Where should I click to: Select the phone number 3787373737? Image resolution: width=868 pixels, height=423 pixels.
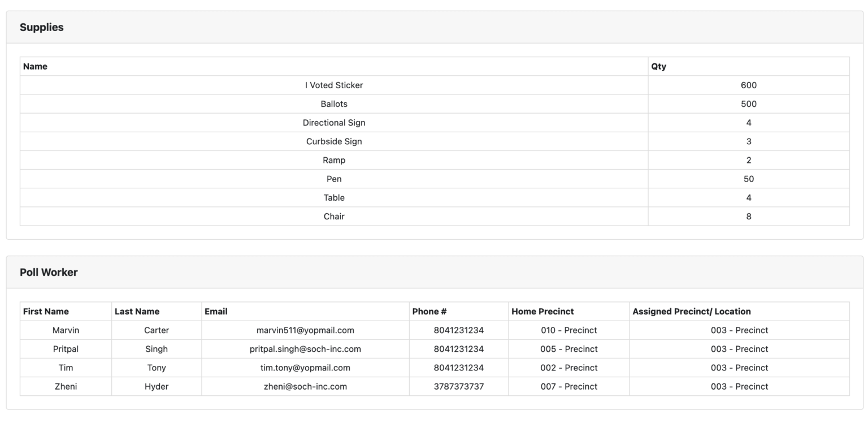458,386
